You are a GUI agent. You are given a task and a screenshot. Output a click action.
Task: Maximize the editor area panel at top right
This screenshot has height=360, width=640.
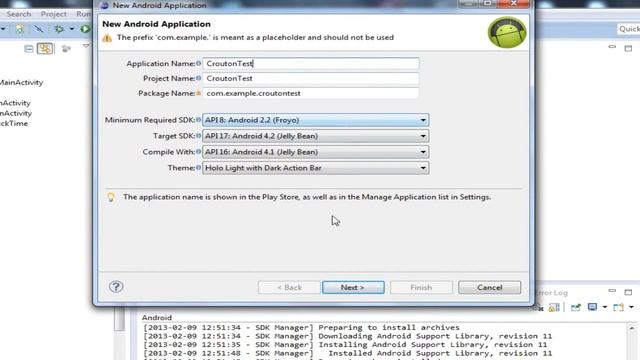click(628, 48)
